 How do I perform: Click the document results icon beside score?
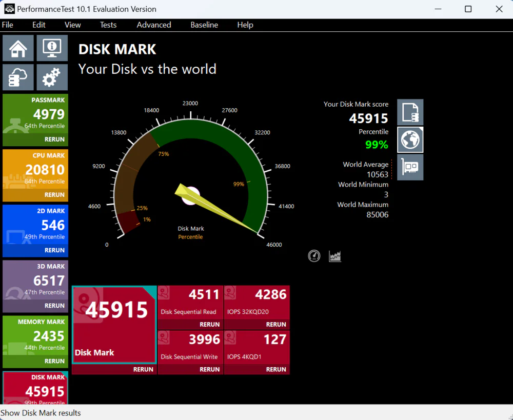[410, 112]
